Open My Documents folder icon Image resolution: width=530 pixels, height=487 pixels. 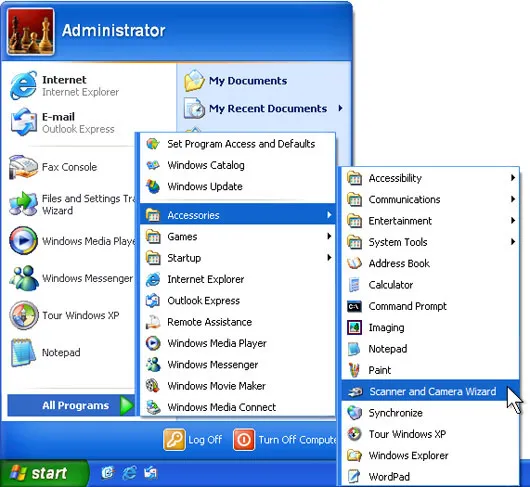point(194,80)
